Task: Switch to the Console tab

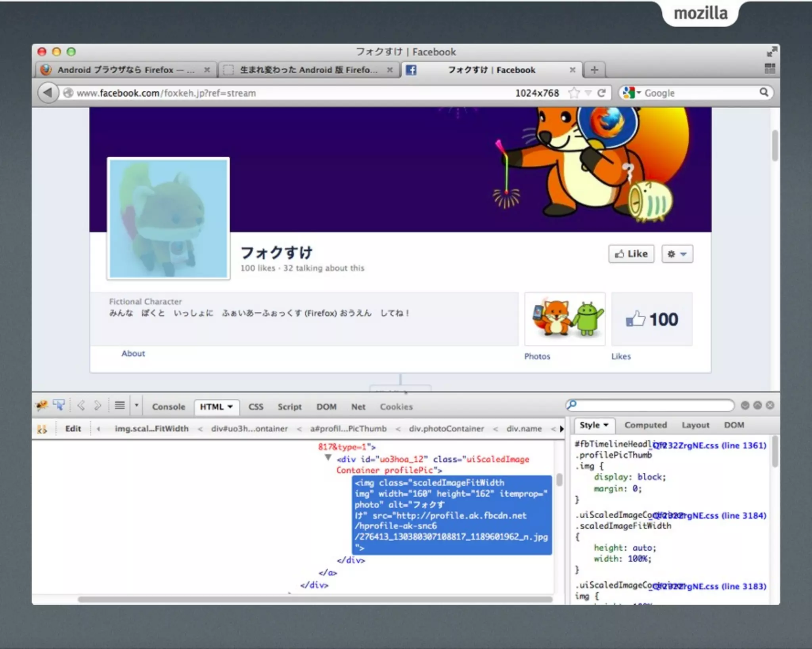Action: (169, 407)
